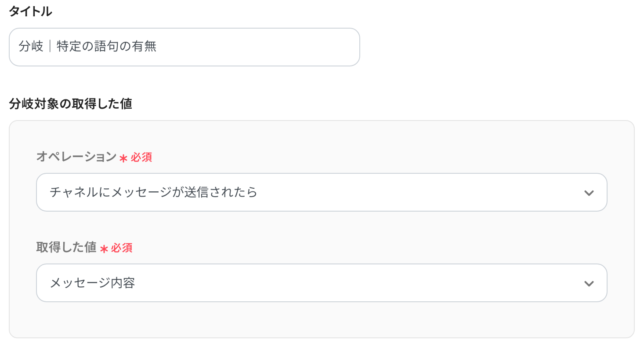Click the 必須 marker beside 取得した値

tap(122, 248)
